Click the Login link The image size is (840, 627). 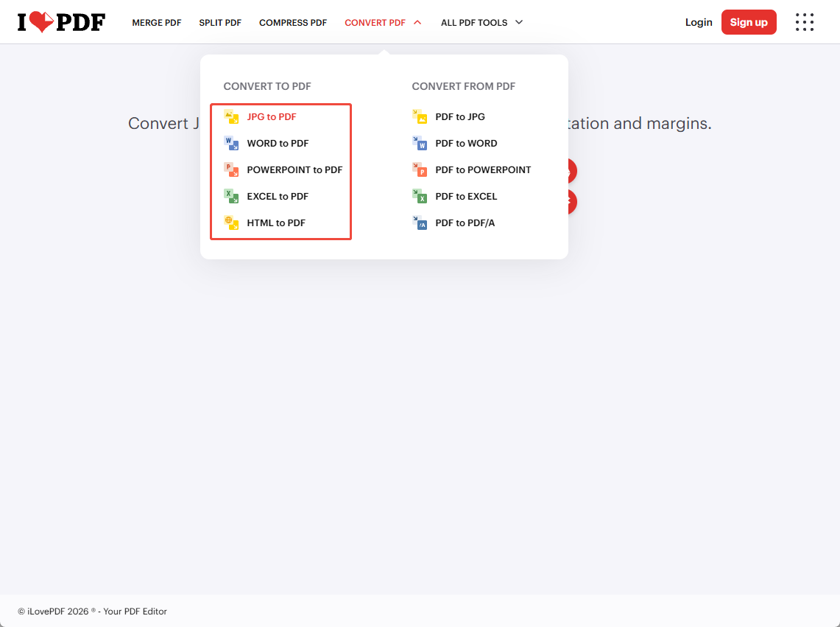(x=699, y=22)
